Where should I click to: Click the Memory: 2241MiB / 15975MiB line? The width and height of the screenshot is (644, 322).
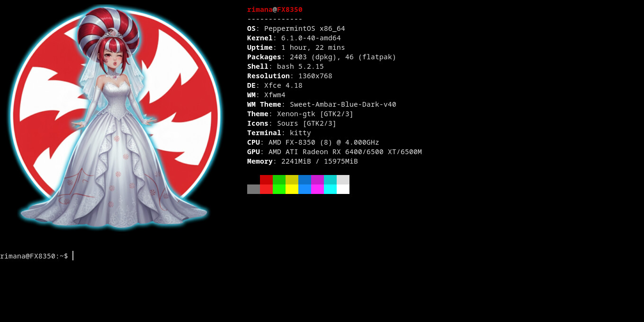(303, 161)
